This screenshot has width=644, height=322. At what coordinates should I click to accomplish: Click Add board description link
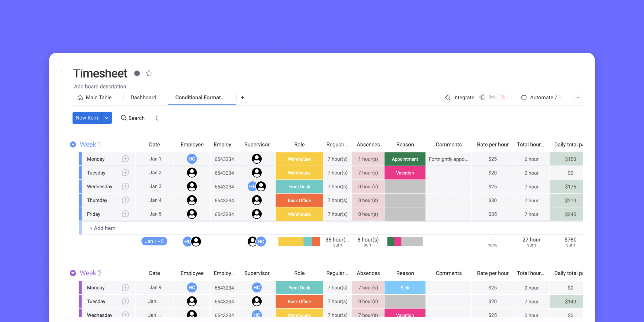point(100,86)
